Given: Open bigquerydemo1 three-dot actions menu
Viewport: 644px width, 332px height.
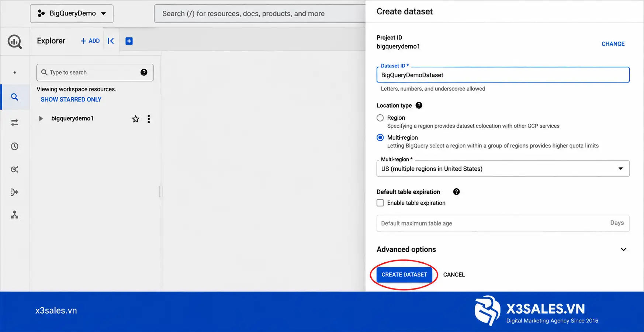Looking at the screenshot, I should point(149,119).
